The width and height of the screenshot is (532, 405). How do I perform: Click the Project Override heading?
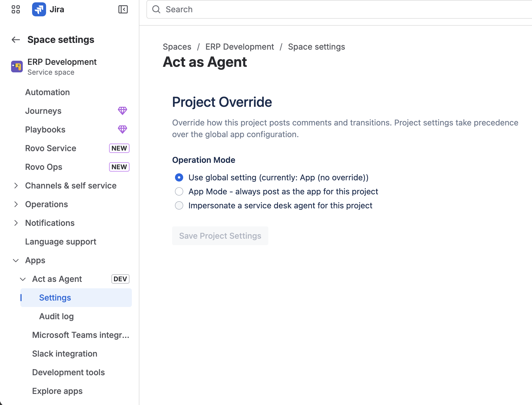click(x=222, y=102)
